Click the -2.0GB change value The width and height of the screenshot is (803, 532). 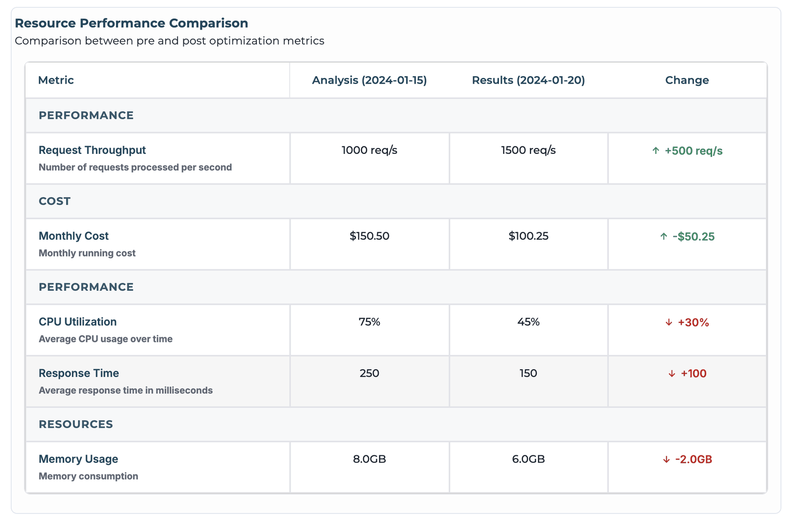[694, 459]
